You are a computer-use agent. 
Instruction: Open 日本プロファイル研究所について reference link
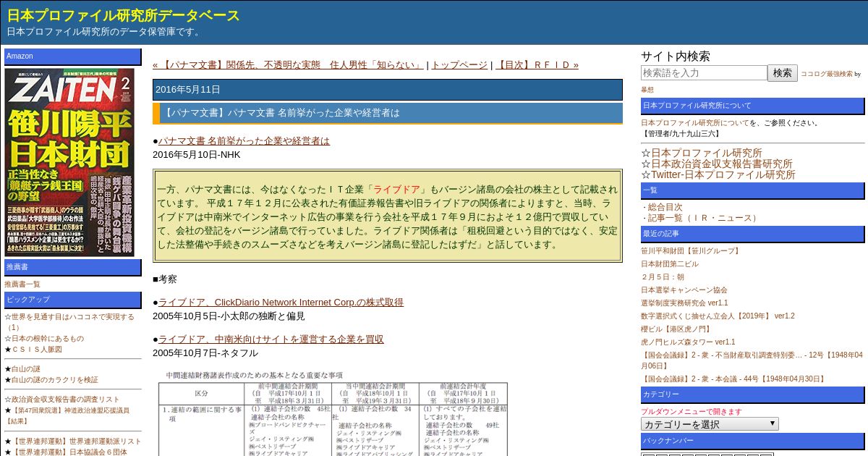[695, 123]
